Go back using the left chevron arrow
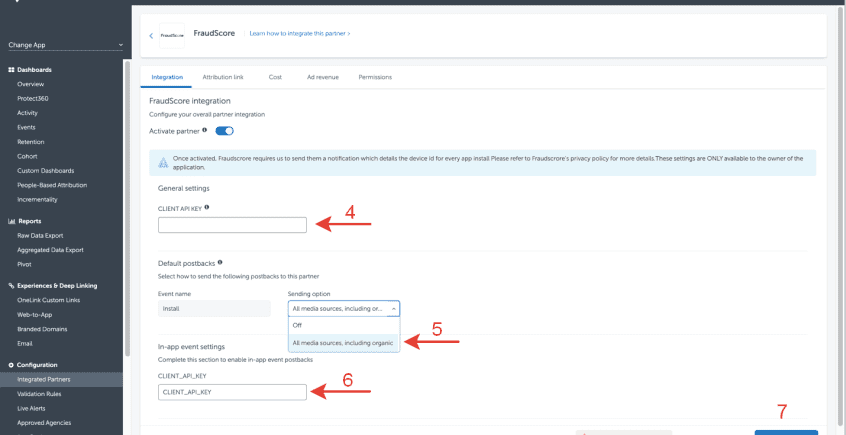This screenshot has width=846, height=435. tap(151, 36)
